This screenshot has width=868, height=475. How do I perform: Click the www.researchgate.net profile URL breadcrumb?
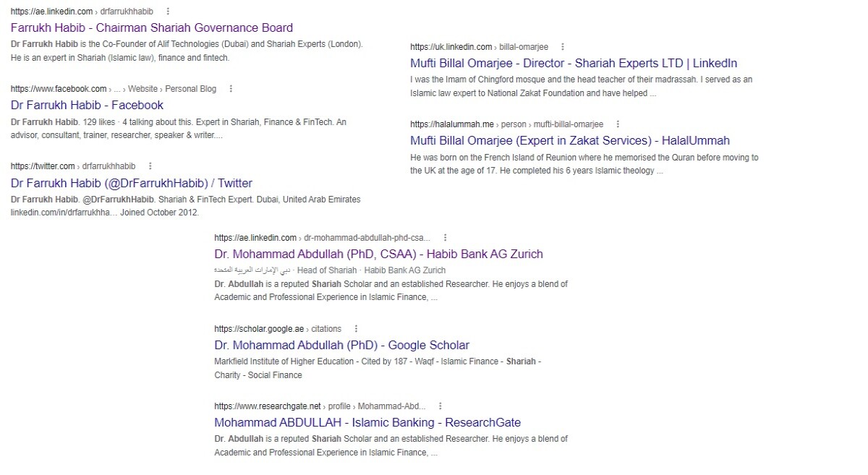tap(320, 406)
